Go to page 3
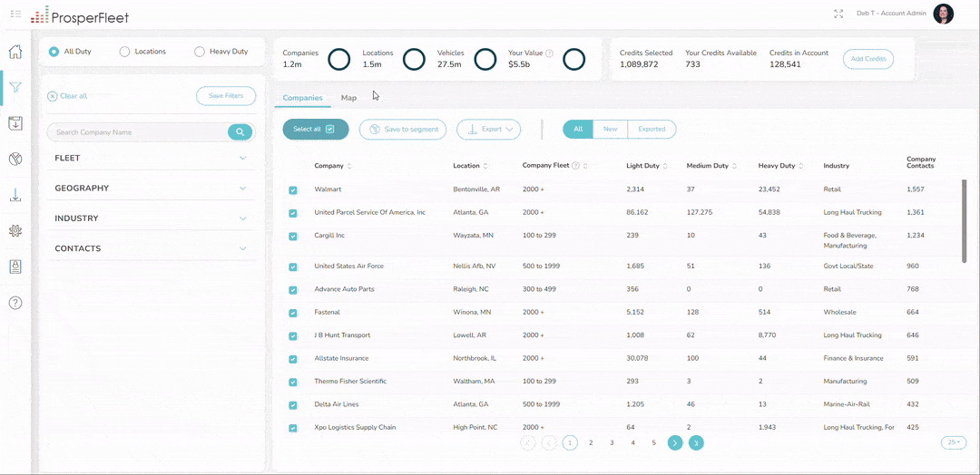Viewport: 980px width, 475px height. point(612,442)
